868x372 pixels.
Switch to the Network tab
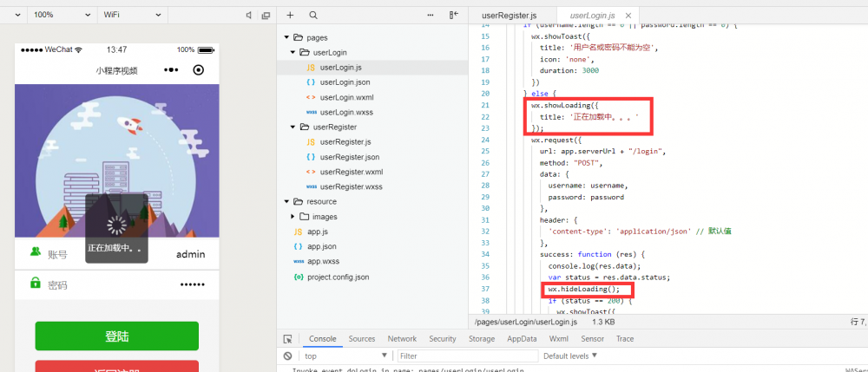point(402,339)
